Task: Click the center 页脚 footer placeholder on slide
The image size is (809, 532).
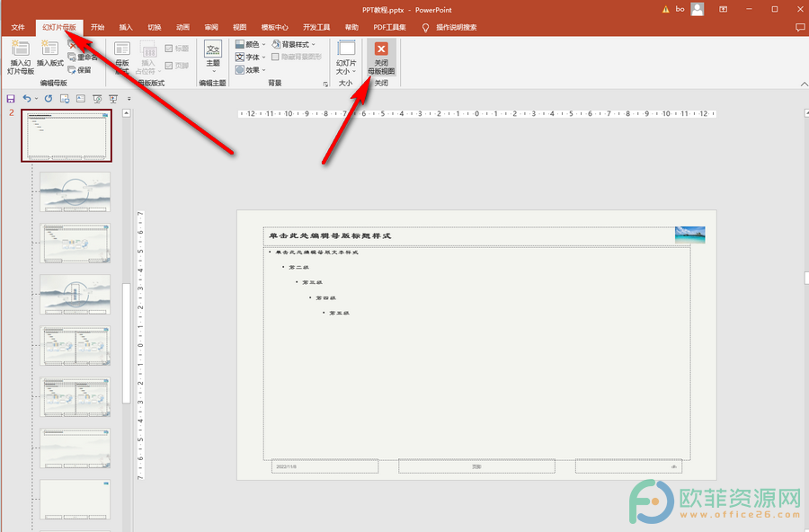Action: 476,466
